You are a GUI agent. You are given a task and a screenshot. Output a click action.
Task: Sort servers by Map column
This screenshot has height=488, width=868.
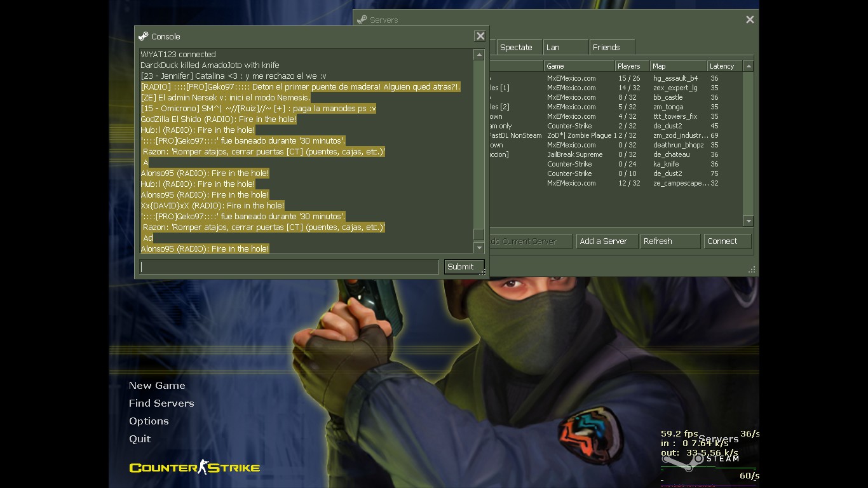coord(679,66)
